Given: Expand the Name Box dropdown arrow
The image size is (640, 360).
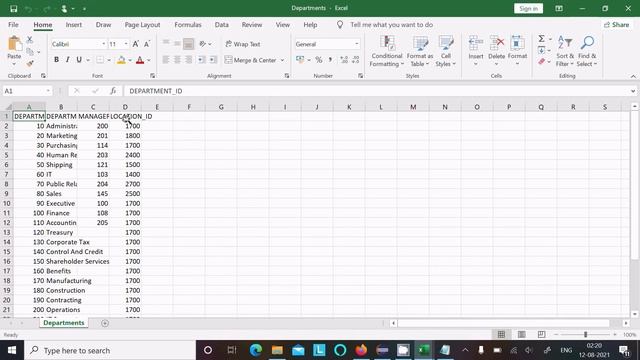Looking at the screenshot, I should tap(48, 91).
